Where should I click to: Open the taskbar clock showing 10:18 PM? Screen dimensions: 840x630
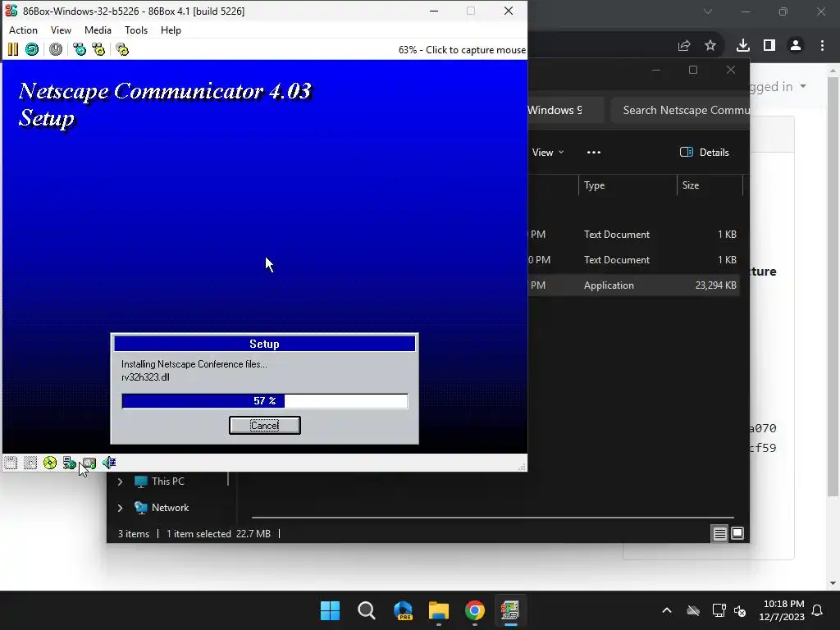coord(782,610)
